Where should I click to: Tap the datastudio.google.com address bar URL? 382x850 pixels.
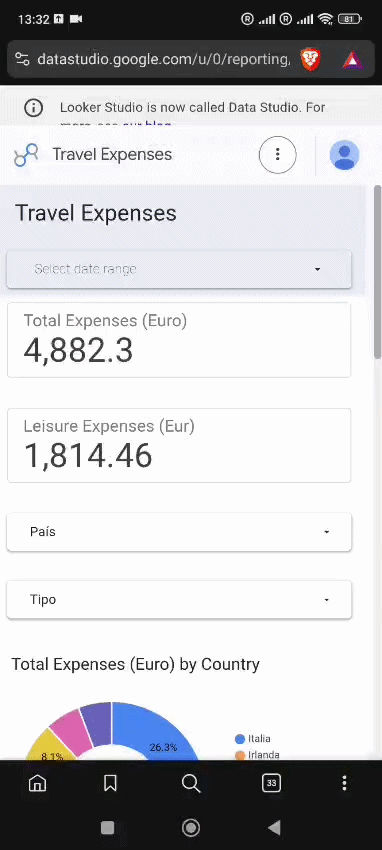(164, 59)
